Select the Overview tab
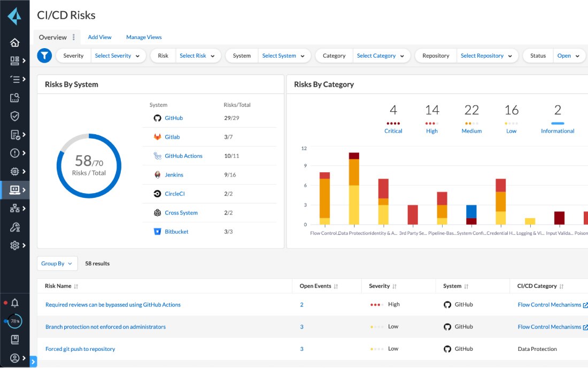This screenshot has height=368, width=588. click(x=52, y=37)
